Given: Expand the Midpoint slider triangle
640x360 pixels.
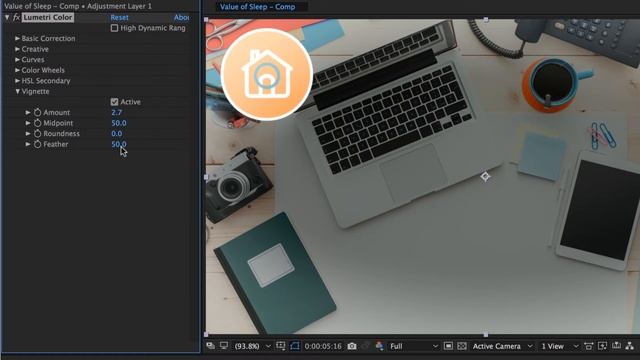Looking at the screenshot, I should [28, 123].
